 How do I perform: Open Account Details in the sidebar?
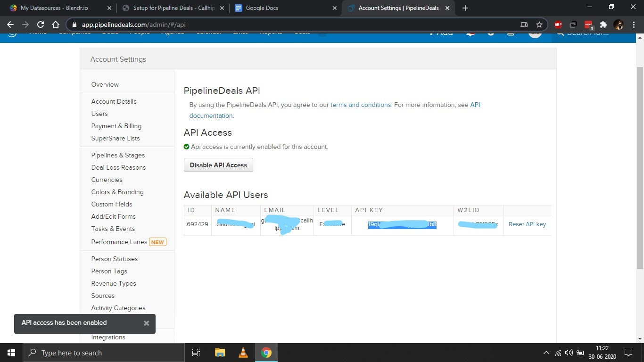coord(114,102)
